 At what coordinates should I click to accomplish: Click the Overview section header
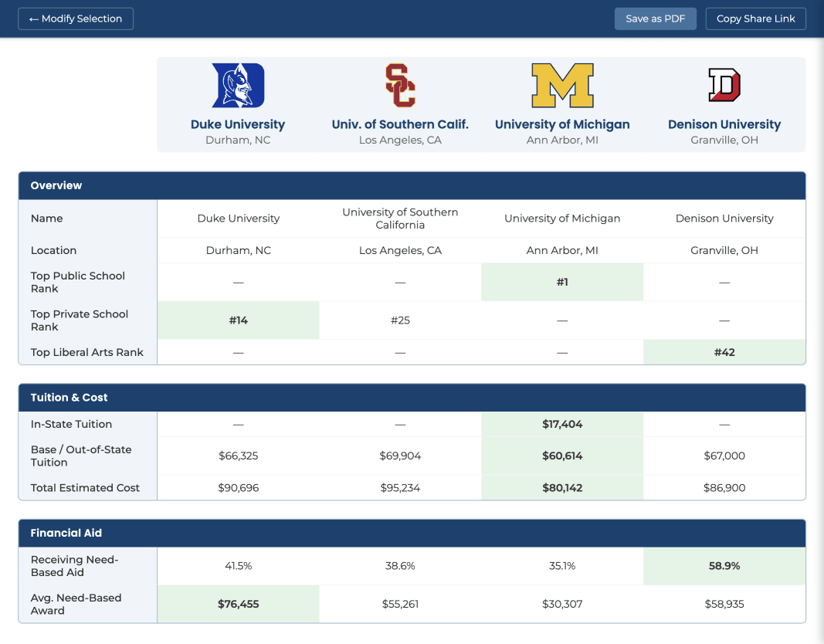pos(412,185)
